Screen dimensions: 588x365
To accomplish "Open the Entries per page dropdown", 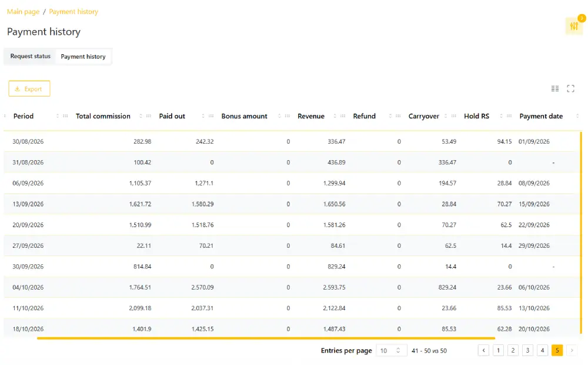I will point(391,351).
